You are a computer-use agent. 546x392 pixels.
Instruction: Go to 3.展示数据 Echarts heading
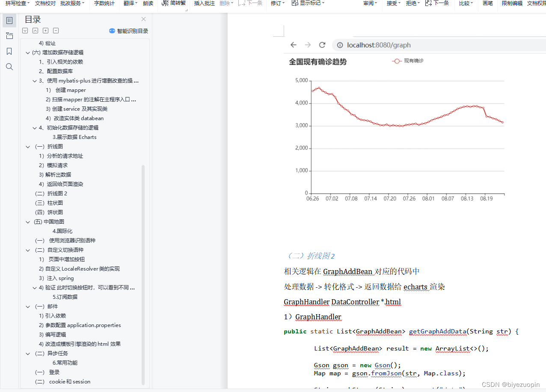click(74, 137)
